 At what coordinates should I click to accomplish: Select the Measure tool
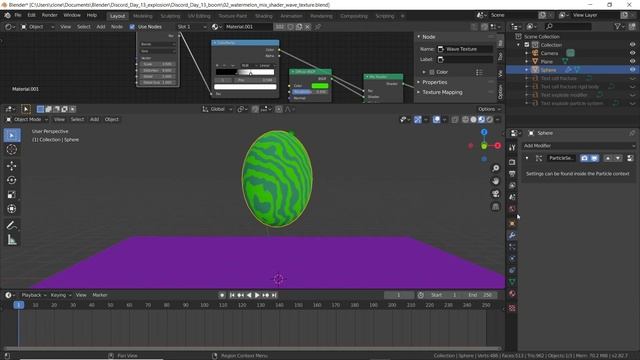[x=12, y=240]
